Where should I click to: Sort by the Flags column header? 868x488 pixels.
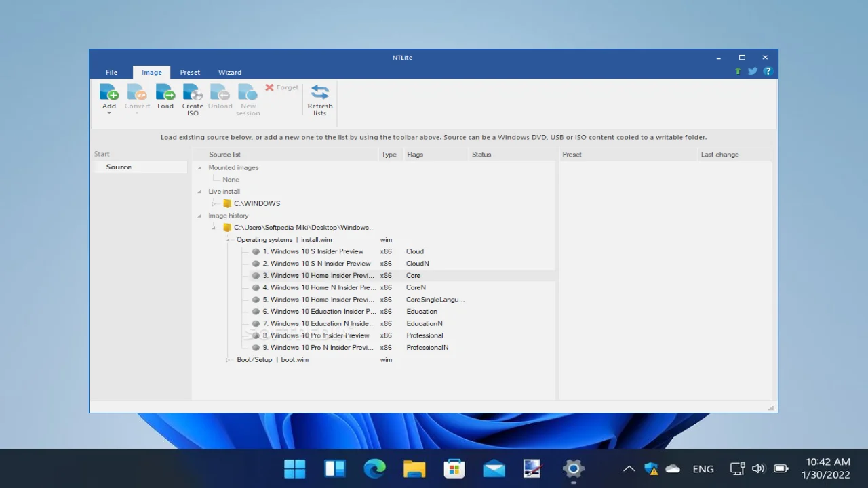[x=435, y=155]
